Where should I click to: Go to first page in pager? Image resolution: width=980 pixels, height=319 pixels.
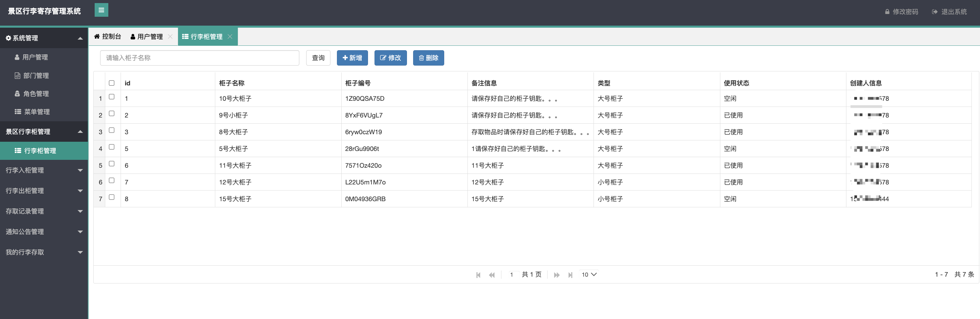coord(478,275)
